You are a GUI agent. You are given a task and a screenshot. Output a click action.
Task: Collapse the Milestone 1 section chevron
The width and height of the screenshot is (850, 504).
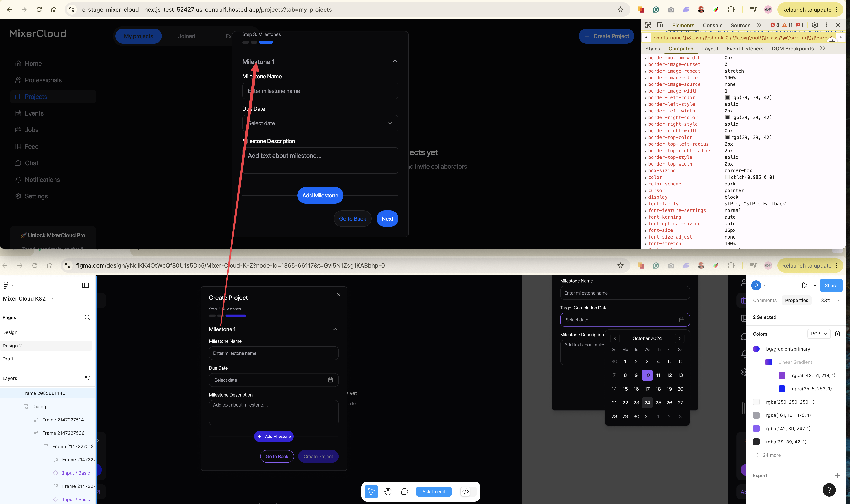point(395,61)
